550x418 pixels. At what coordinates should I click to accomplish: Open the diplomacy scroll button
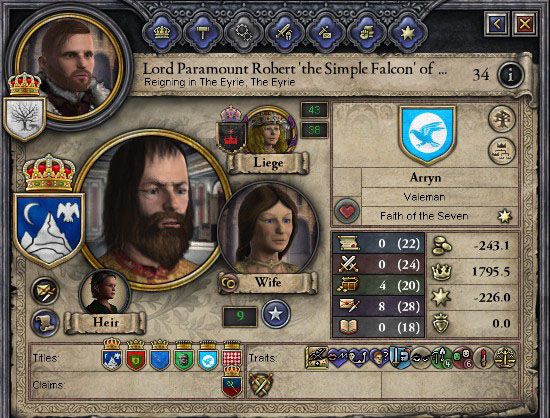[45, 322]
